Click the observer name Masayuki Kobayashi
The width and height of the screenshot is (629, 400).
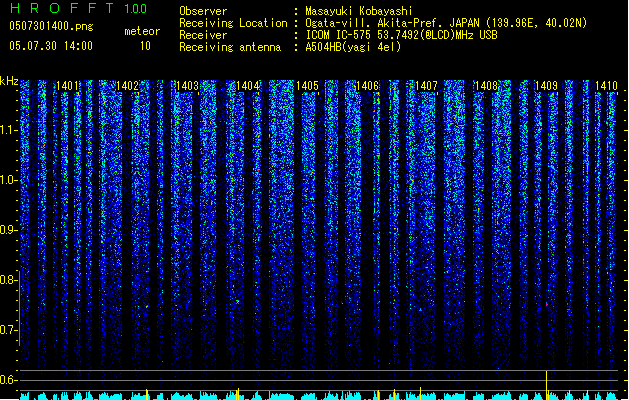pyautogui.click(x=359, y=11)
